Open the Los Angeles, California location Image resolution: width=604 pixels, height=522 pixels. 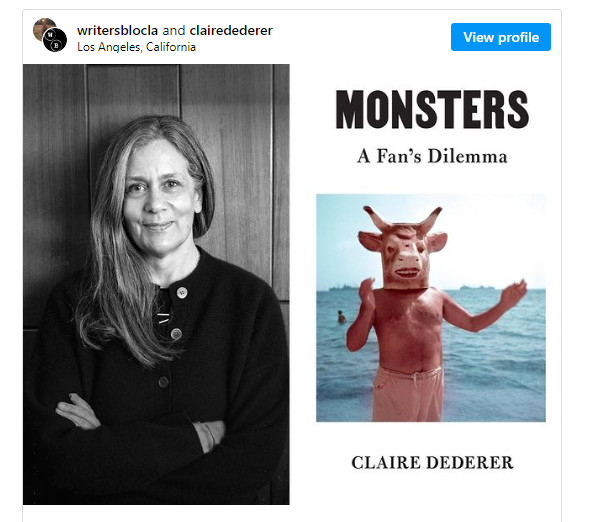(x=136, y=47)
